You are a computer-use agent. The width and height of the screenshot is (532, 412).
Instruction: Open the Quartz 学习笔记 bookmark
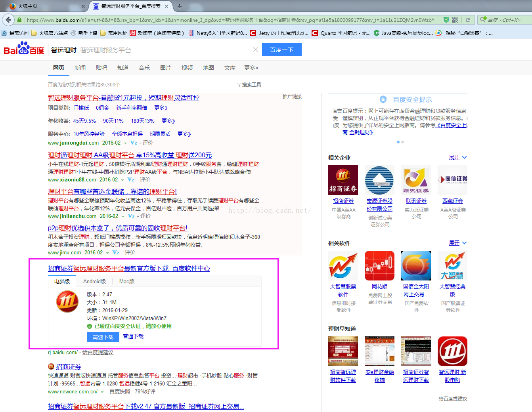tap(341, 33)
